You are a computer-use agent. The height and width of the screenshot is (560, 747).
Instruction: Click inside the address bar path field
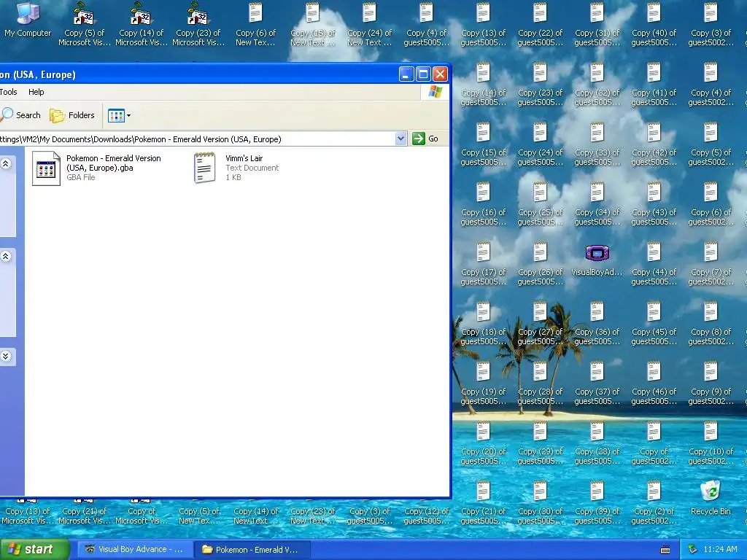pos(197,139)
